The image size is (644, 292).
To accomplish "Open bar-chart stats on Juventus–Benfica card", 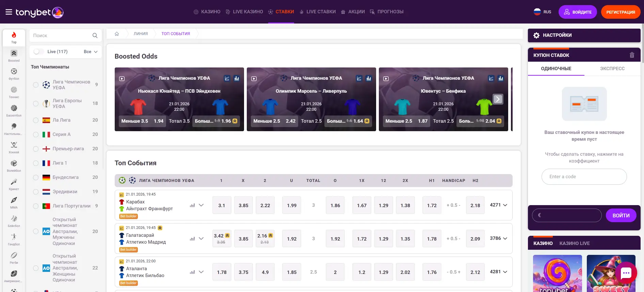I will tap(501, 78).
